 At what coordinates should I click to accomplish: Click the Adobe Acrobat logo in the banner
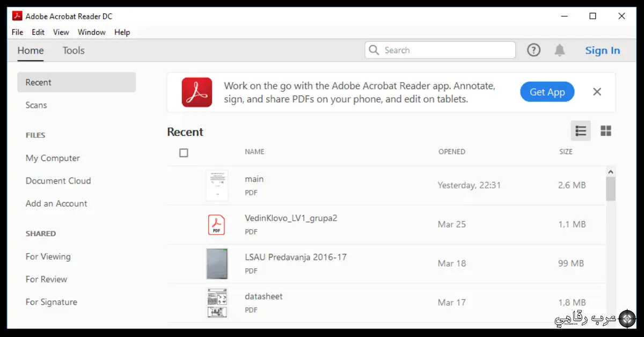click(x=196, y=91)
